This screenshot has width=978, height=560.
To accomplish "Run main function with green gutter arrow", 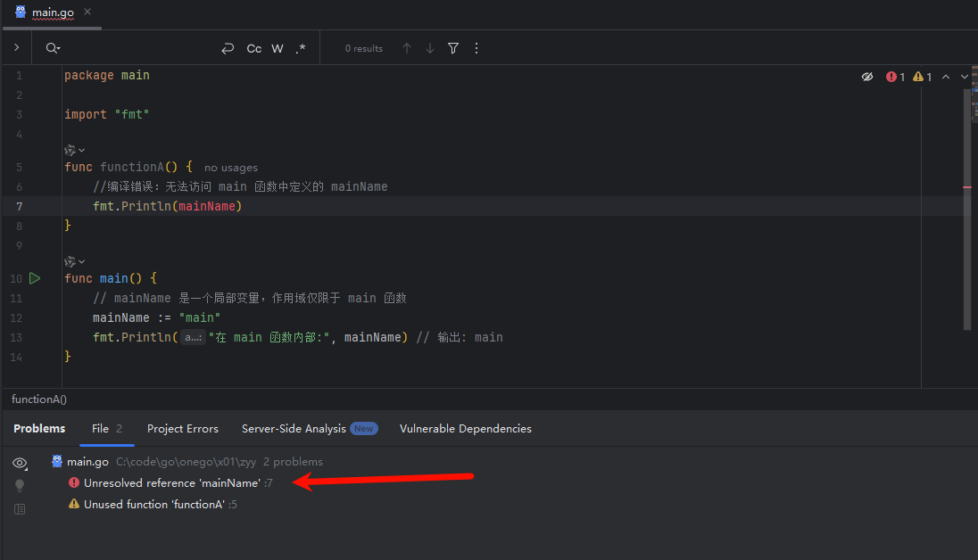I will pyautogui.click(x=35, y=278).
